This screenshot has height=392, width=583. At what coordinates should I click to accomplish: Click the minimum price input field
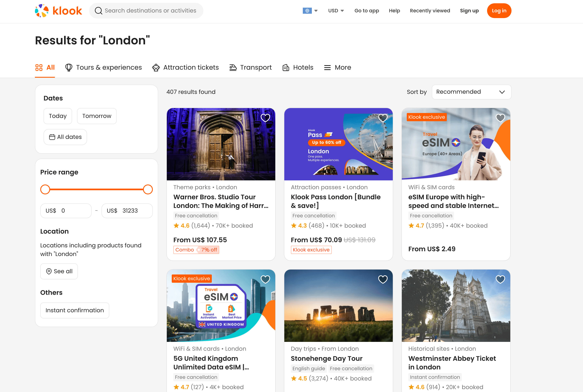coord(66,211)
